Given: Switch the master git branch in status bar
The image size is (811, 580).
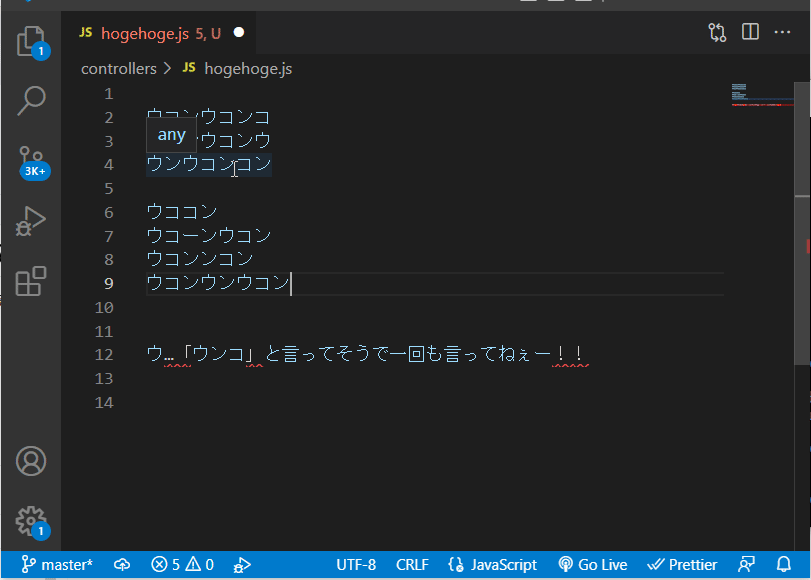Looking at the screenshot, I should (x=58, y=565).
